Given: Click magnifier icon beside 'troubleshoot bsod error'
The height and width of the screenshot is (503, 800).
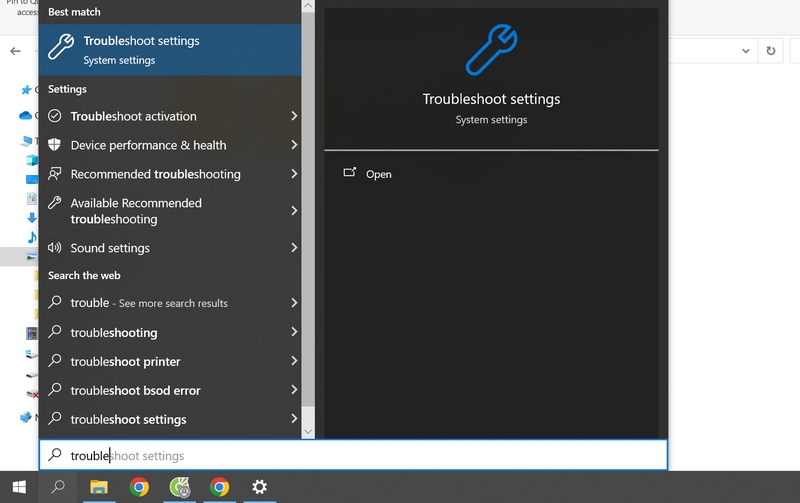Looking at the screenshot, I should [x=55, y=390].
